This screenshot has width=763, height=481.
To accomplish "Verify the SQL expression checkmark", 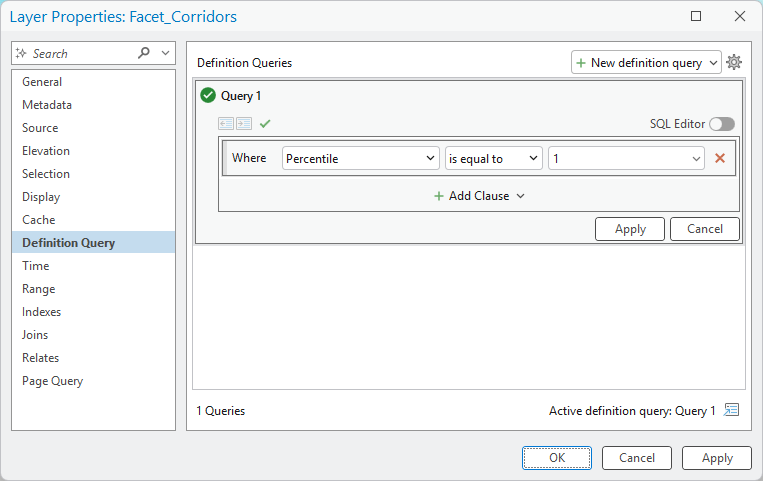I will pos(265,124).
